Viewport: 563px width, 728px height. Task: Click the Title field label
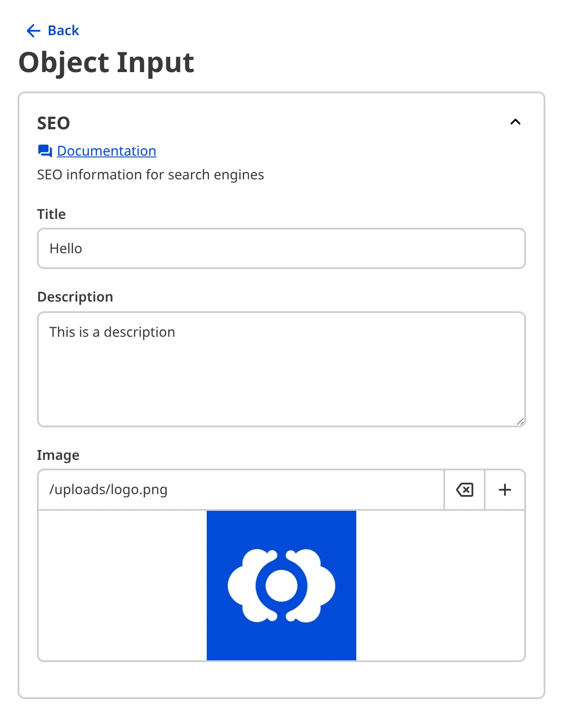tap(51, 214)
